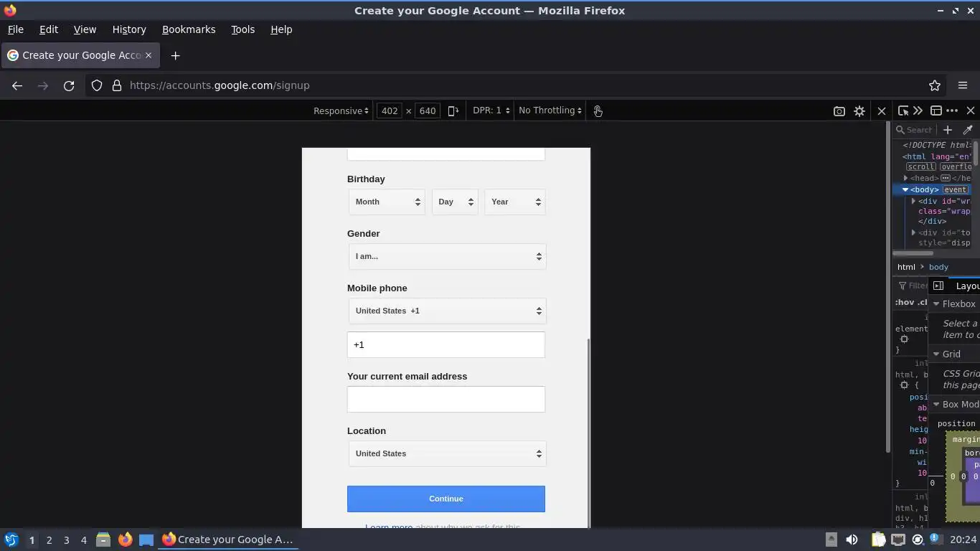Viewport: 980px width, 551px height.
Task: Select the Responsive device dropdown
Action: (x=341, y=110)
